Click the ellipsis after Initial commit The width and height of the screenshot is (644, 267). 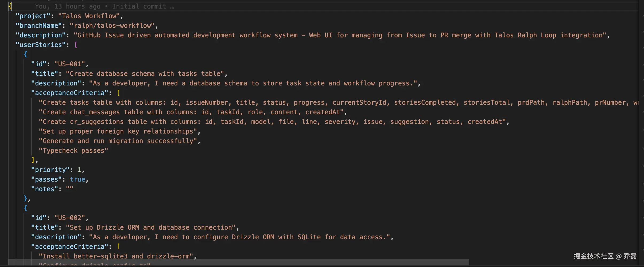click(x=172, y=7)
